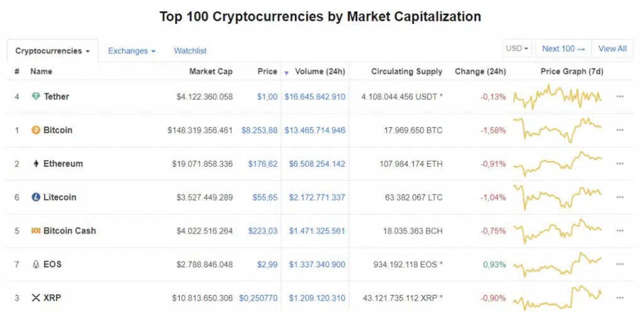The height and width of the screenshot is (315, 644).
Task: Click the Tether coin logo icon
Action: click(x=36, y=97)
